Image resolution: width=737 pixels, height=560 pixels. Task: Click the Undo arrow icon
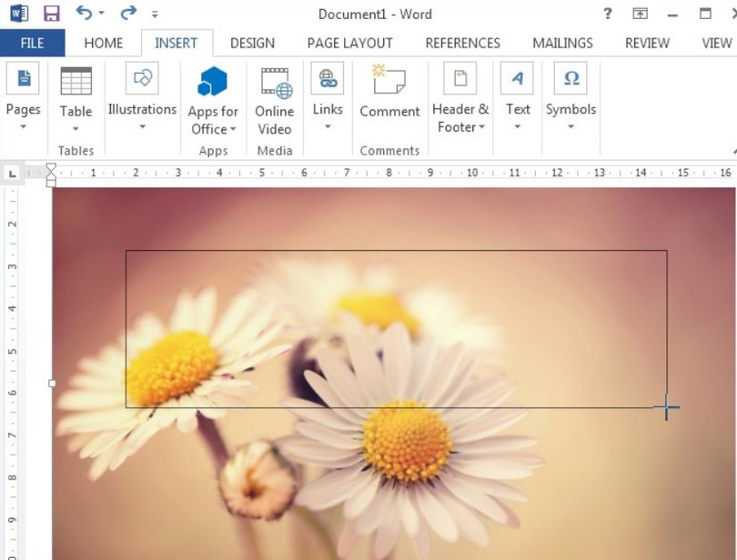click(x=84, y=13)
